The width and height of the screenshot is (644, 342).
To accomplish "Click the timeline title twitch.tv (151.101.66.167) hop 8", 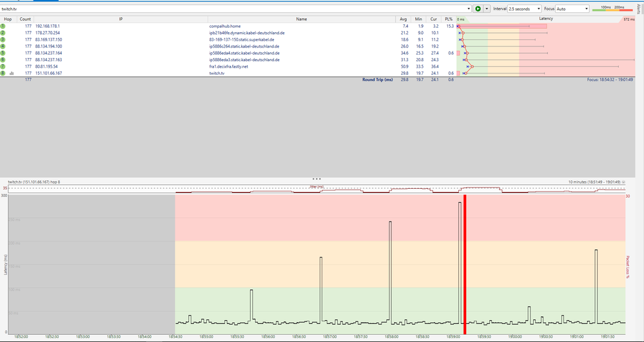I will coord(34,182).
